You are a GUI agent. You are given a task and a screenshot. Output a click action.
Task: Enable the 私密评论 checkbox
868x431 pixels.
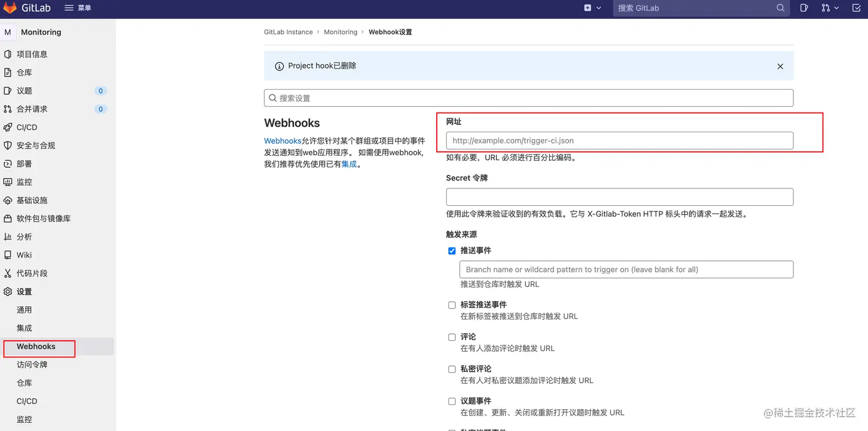pos(452,370)
